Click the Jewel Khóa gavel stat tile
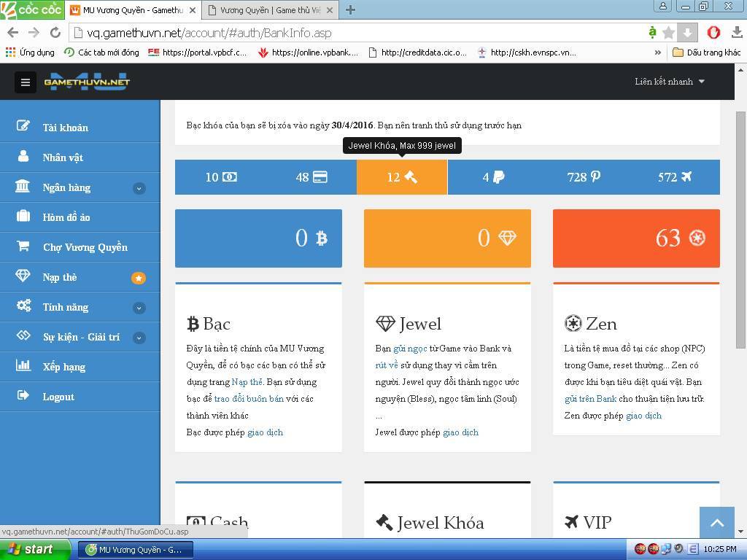747x560 pixels. click(x=402, y=177)
